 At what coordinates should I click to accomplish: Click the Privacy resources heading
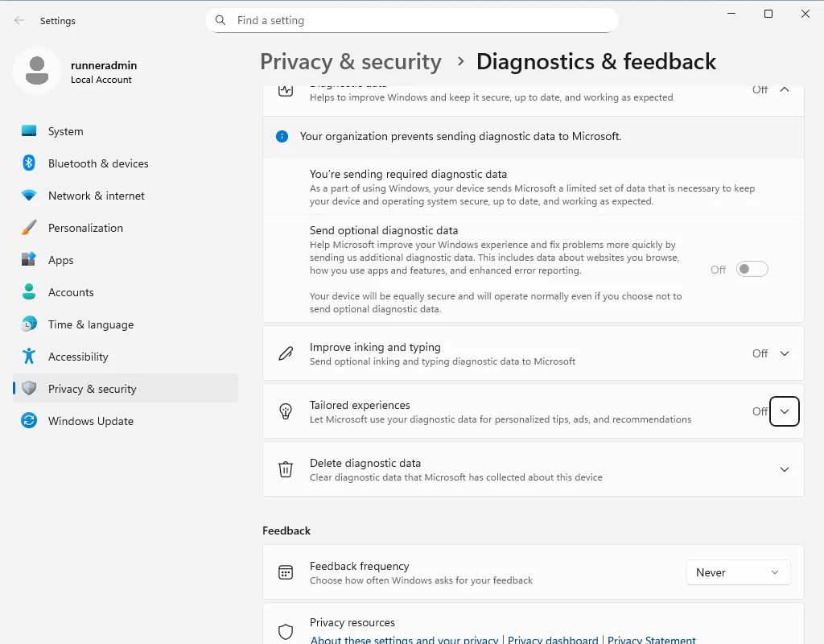coord(352,622)
